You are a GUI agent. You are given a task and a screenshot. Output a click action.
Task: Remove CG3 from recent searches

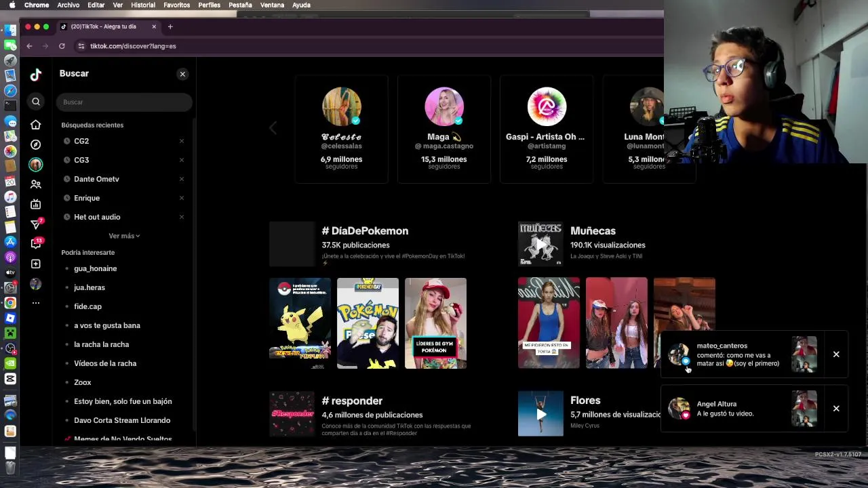(182, 160)
